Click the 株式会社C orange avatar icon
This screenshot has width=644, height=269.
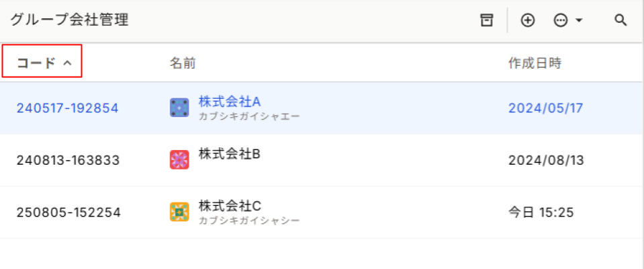point(179,212)
